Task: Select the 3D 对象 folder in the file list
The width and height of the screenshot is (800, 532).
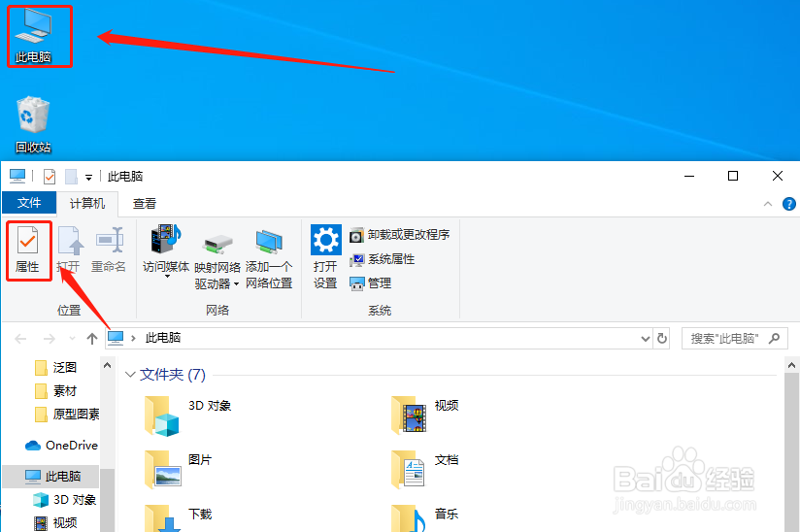Action: coord(187,415)
